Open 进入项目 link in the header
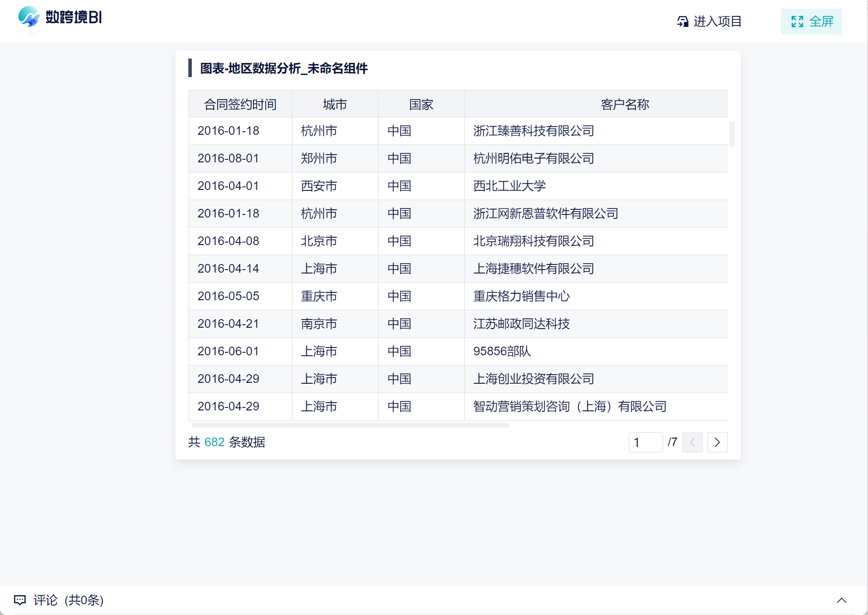 (717, 22)
